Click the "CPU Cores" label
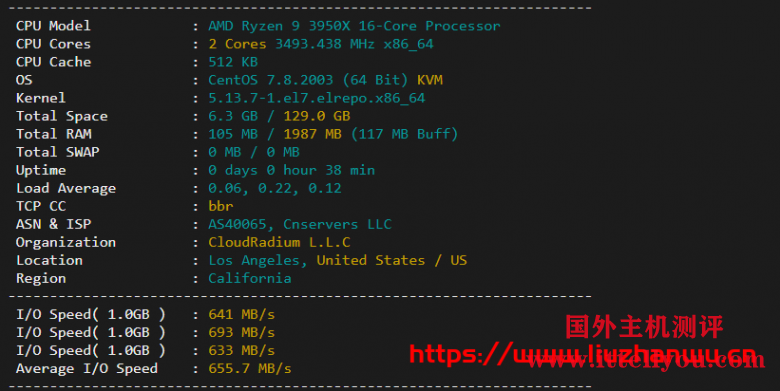Screen dimensions: 780x391 click(x=53, y=44)
